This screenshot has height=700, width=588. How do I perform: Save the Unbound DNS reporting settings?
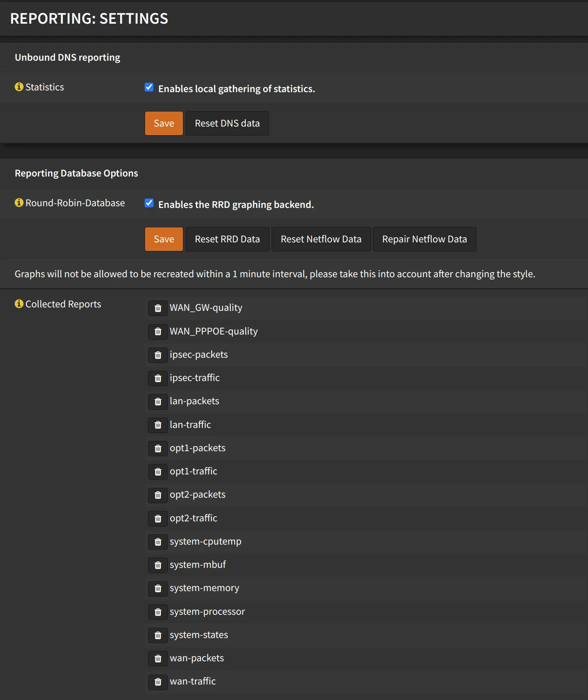pyautogui.click(x=164, y=123)
